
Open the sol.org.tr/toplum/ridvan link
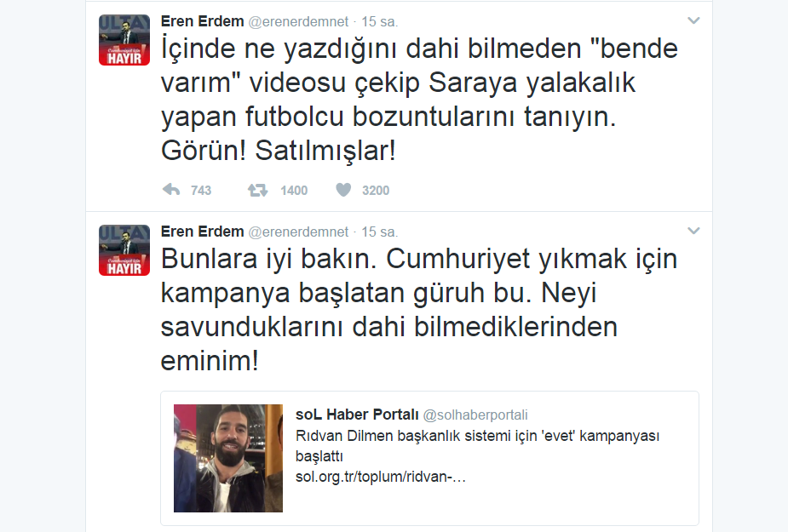(381, 476)
